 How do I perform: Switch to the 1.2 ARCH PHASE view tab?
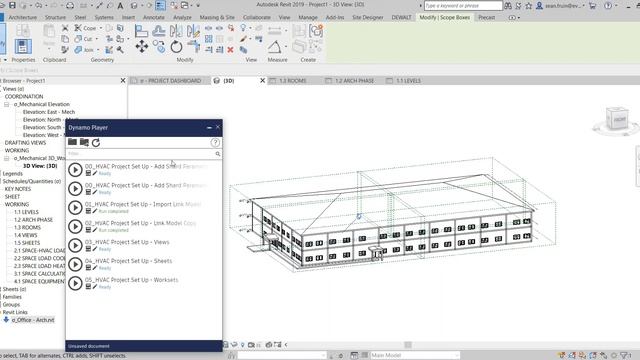click(354, 81)
